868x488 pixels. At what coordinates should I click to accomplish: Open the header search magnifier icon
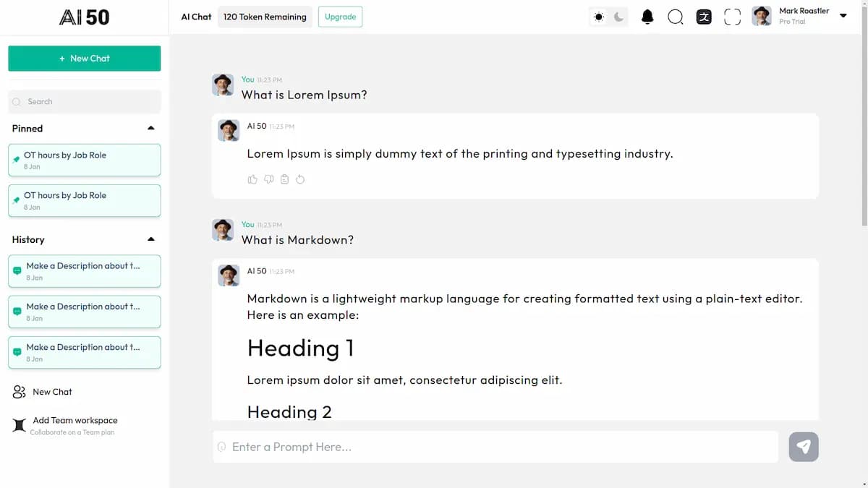676,17
